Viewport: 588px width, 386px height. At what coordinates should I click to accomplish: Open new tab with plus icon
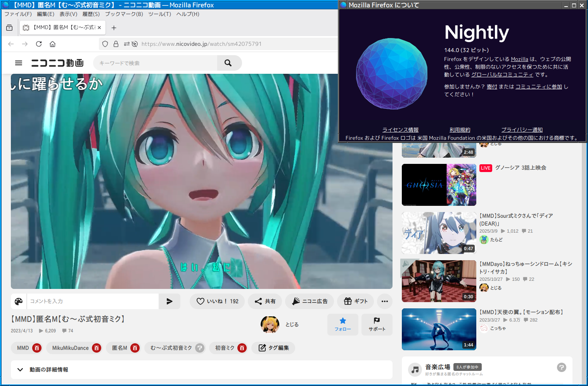click(114, 28)
